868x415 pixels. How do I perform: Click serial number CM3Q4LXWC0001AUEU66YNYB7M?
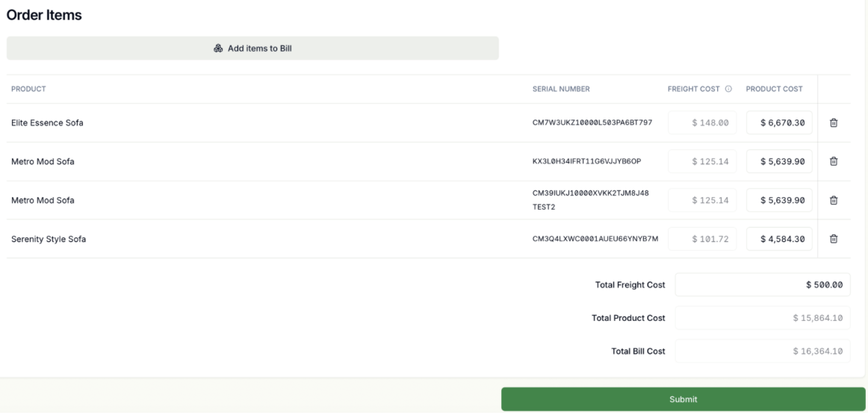(x=595, y=239)
